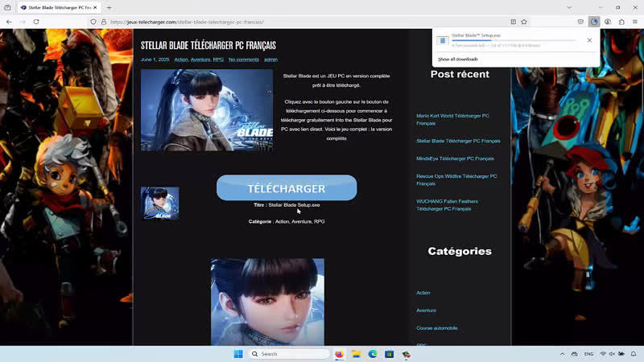Open MindsEye Télécharger PC Français link
Image resolution: width=644 pixels, height=362 pixels.
pos(455,158)
